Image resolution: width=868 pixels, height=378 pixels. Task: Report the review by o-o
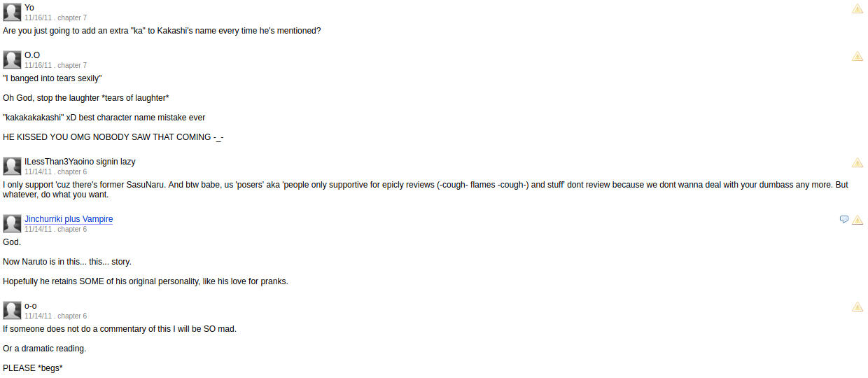point(857,307)
